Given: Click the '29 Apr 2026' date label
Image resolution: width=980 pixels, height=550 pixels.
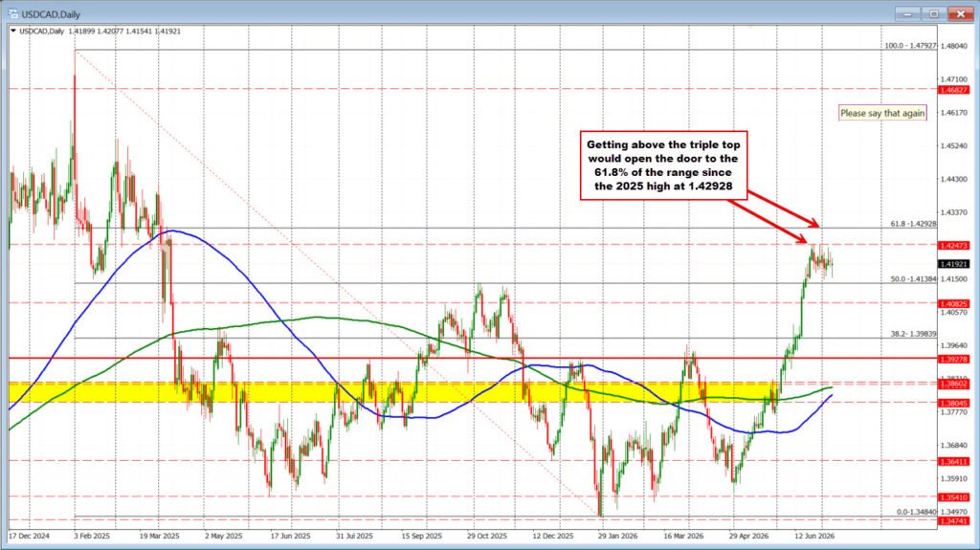Looking at the screenshot, I should [748, 537].
